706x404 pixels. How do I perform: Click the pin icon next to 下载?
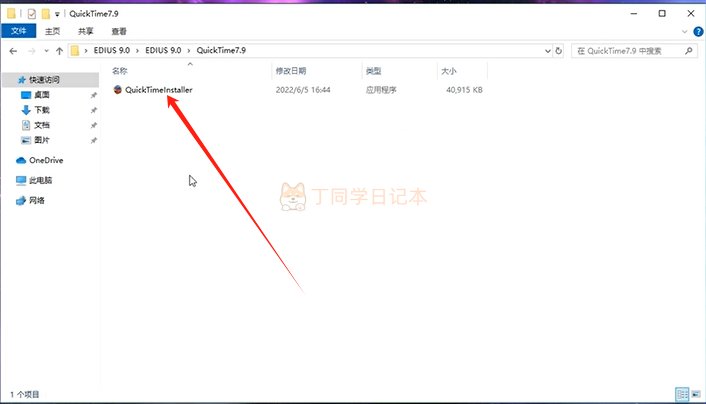tap(94, 110)
